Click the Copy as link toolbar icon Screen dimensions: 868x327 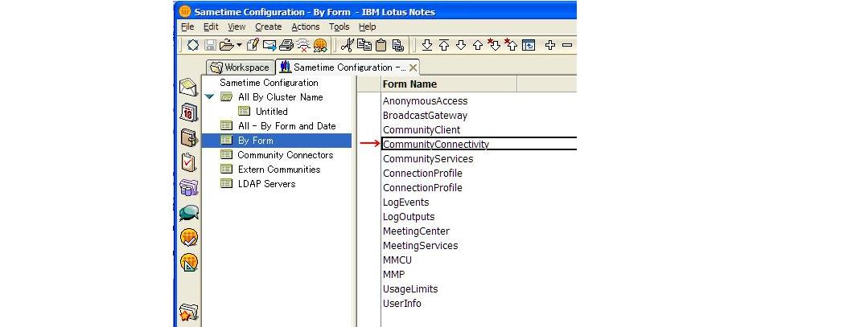[397, 45]
